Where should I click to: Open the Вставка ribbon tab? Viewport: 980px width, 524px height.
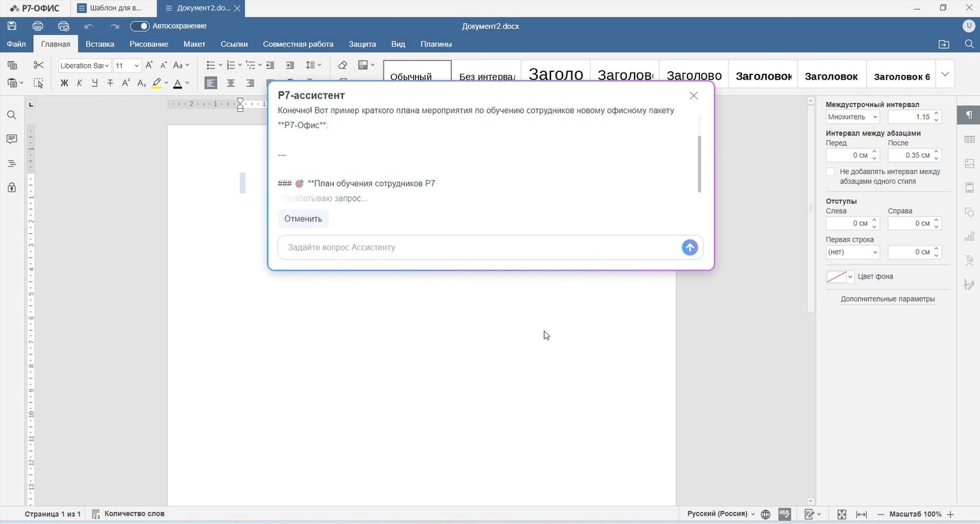[100, 44]
